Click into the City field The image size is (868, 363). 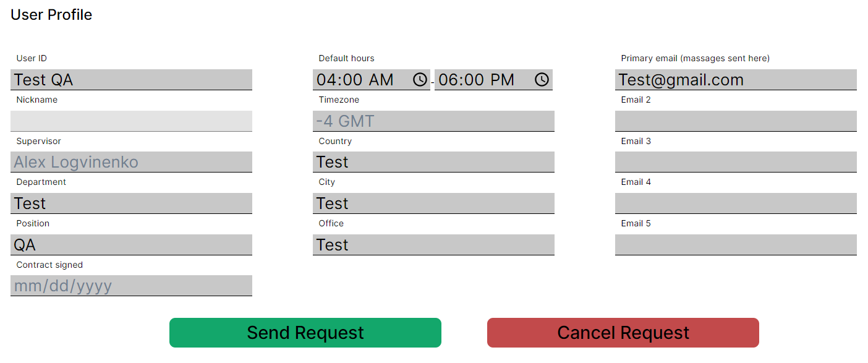pyautogui.click(x=433, y=203)
